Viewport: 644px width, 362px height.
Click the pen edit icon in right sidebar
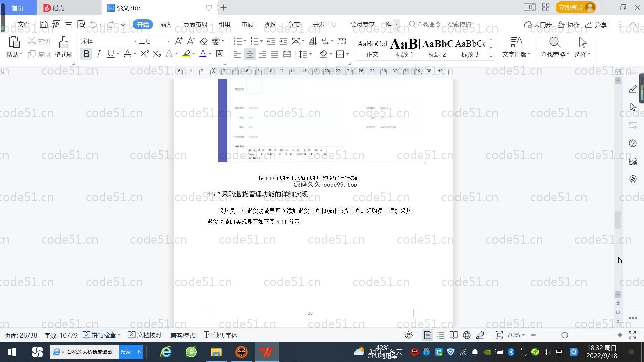[633, 89]
